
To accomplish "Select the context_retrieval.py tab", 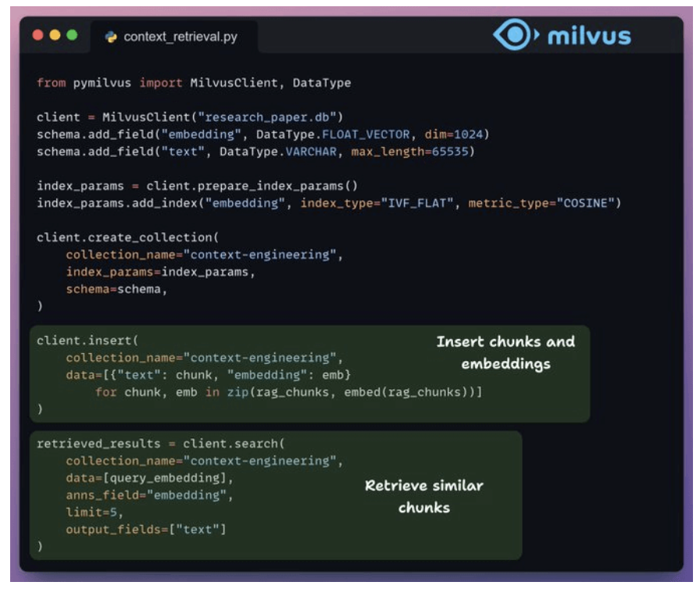I will click(x=179, y=37).
